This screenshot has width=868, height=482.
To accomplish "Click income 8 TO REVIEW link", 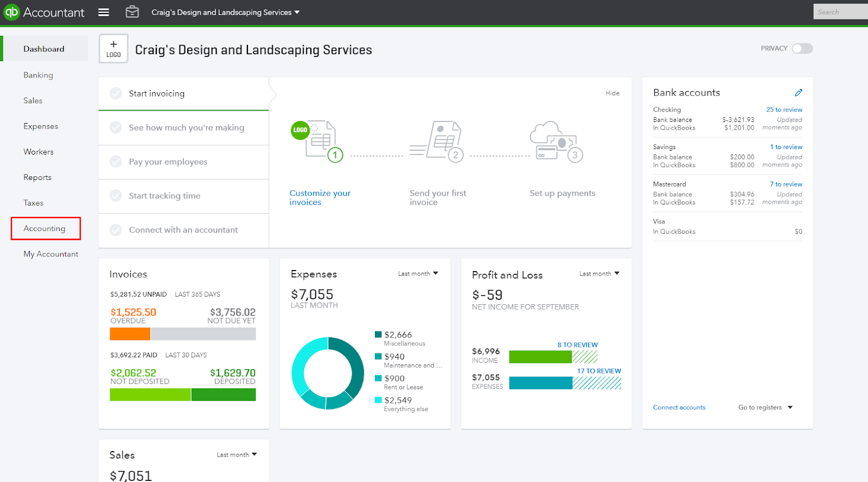I will pos(578,345).
